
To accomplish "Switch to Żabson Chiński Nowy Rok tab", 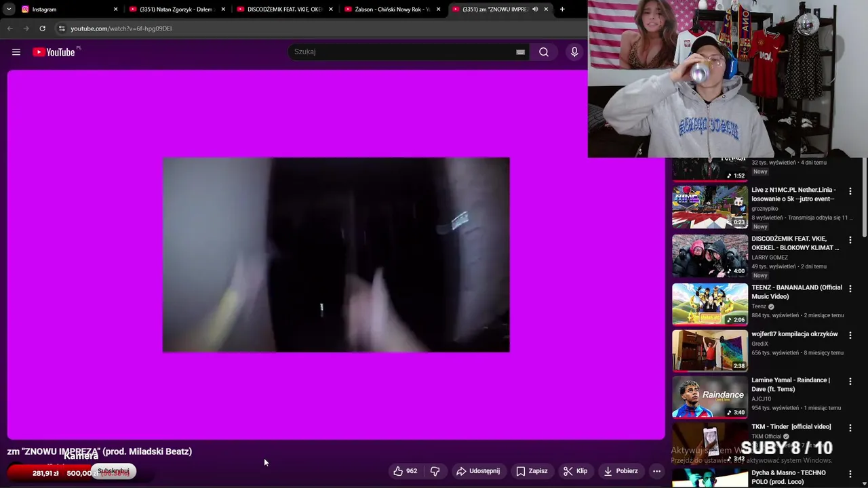I will click(x=392, y=9).
